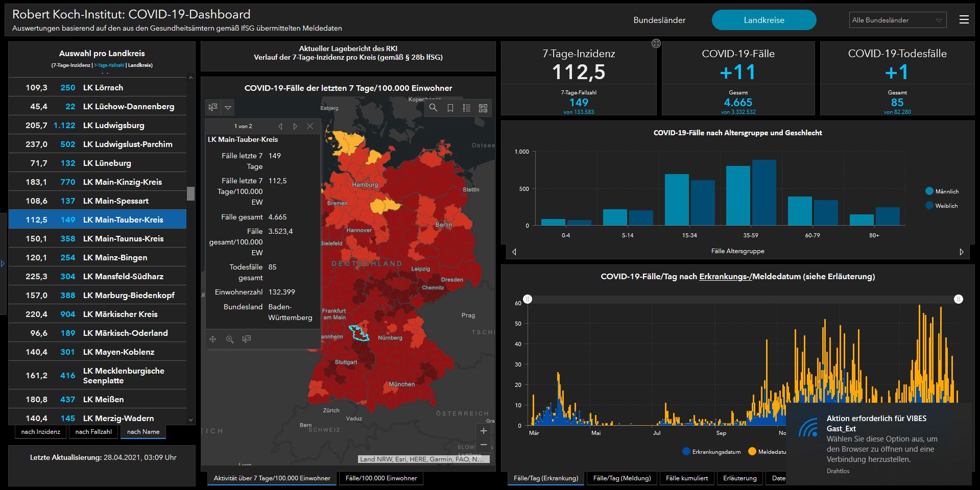Show the map legend list

(x=466, y=108)
